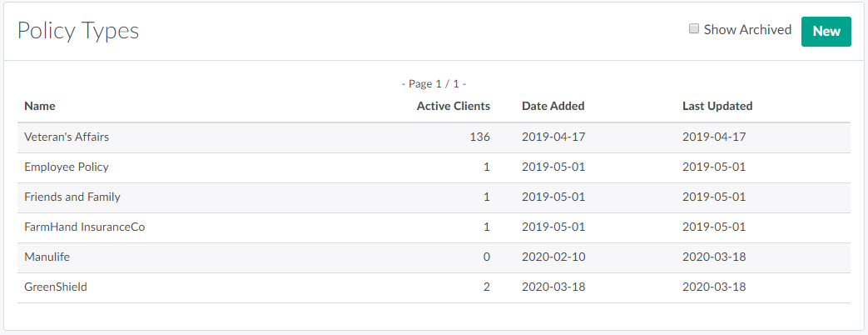Click Veteran's Affairs date added 2019-04-17
The width and height of the screenshot is (868, 335).
tap(553, 137)
